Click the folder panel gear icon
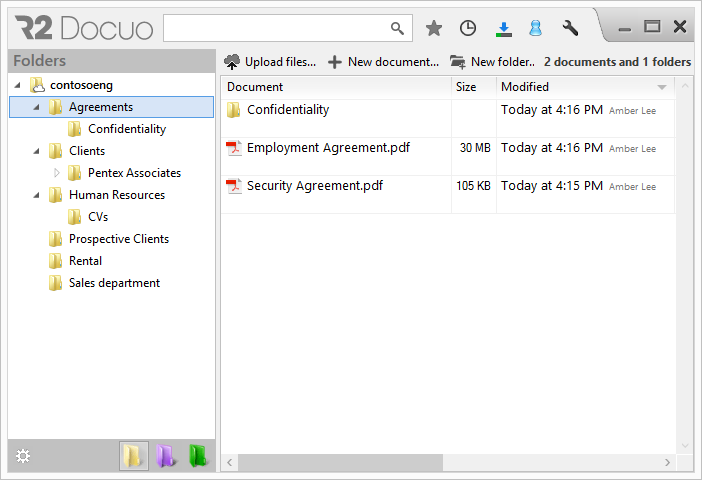The image size is (702, 480). click(23, 456)
